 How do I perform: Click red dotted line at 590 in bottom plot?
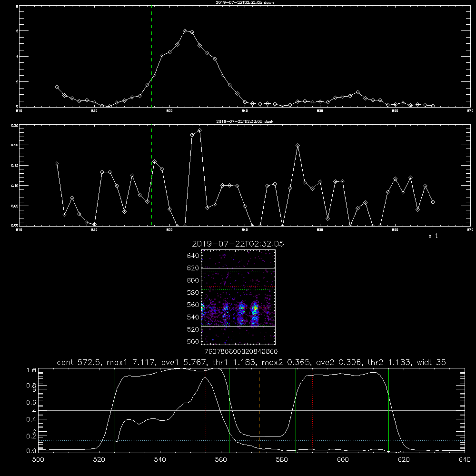click(x=312, y=410)
